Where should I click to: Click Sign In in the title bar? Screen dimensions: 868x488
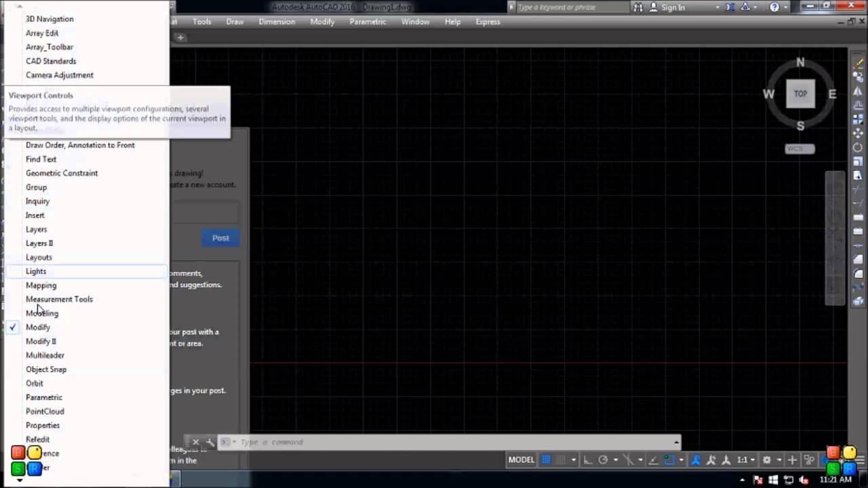(x=673, y=7)
